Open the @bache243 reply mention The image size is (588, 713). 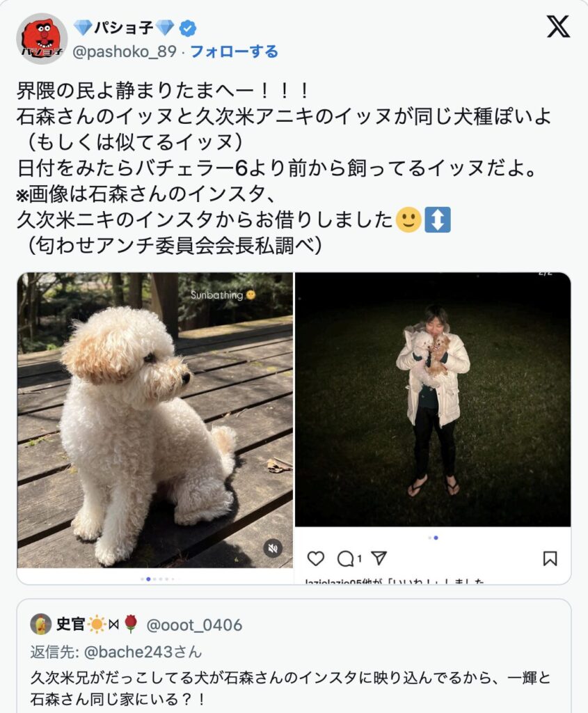coord(129,652)
